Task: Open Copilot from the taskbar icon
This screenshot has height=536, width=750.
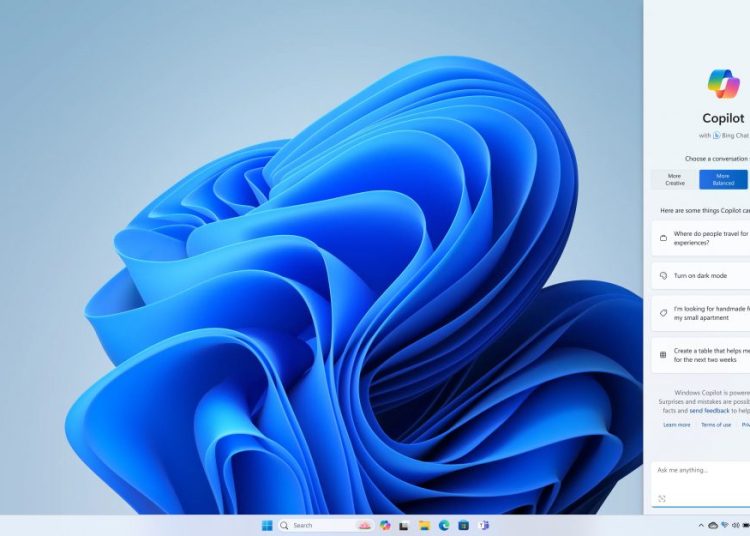Action: [385, 525]
